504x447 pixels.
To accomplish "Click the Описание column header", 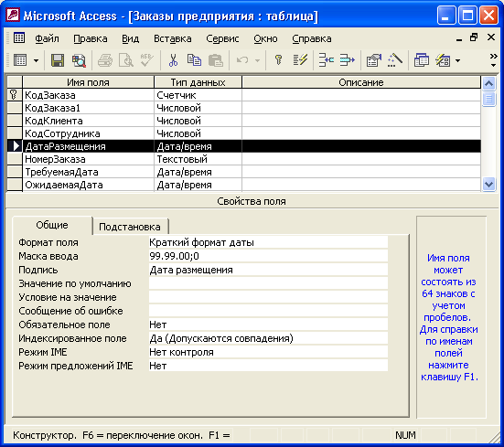I will [361, 82].
